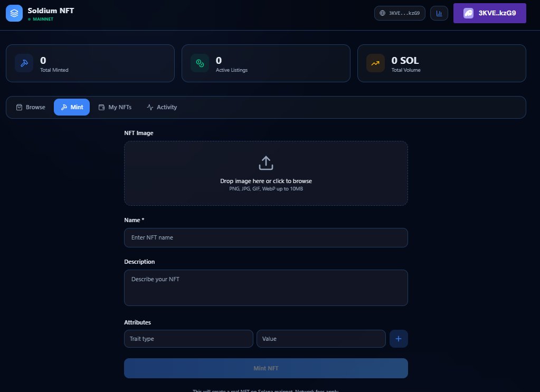
Task: Click the attribute Value input
Action: pos(321,339)
